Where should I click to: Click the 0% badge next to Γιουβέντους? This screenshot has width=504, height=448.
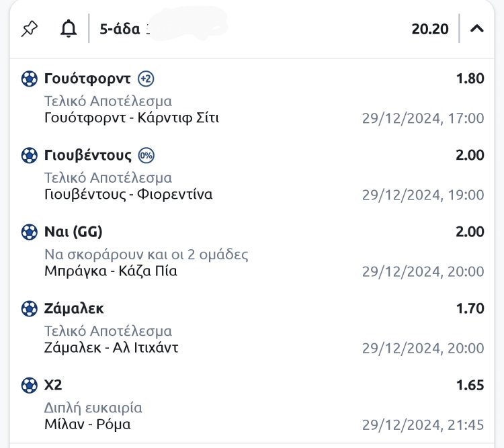pyautogui.click(x=146, y=156)
